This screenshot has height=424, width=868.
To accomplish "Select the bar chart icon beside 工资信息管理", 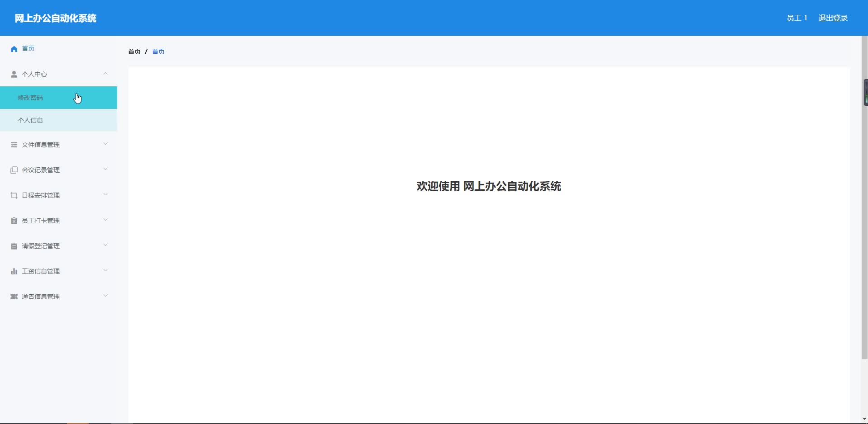I will pyautogui.click(x=14, y=271).
